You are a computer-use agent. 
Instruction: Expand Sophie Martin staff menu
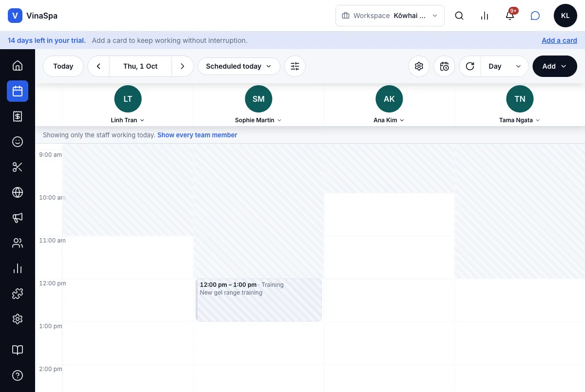(258, 120)
